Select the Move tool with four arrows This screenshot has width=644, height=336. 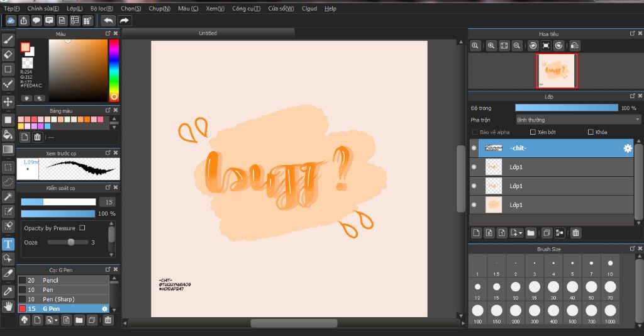(8, 101)
